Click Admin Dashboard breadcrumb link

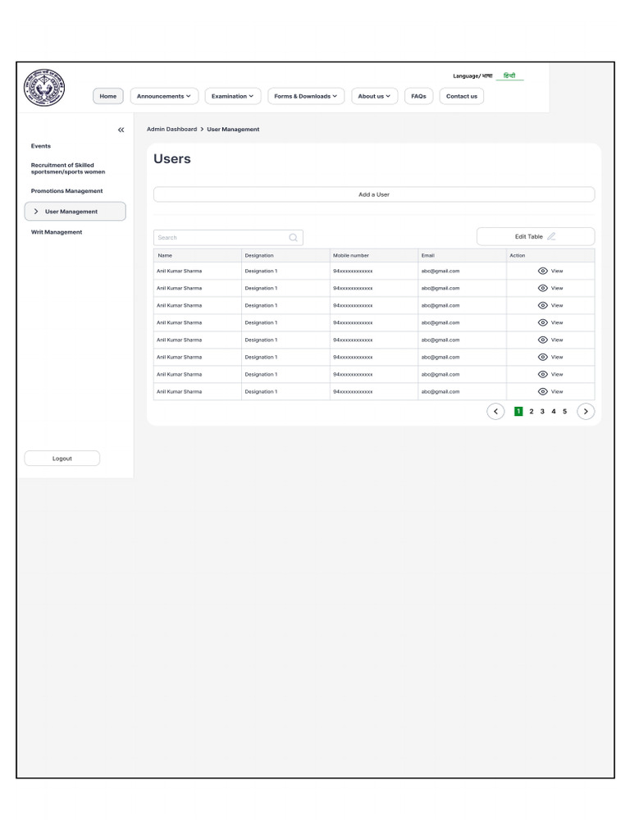click(172, 129)
